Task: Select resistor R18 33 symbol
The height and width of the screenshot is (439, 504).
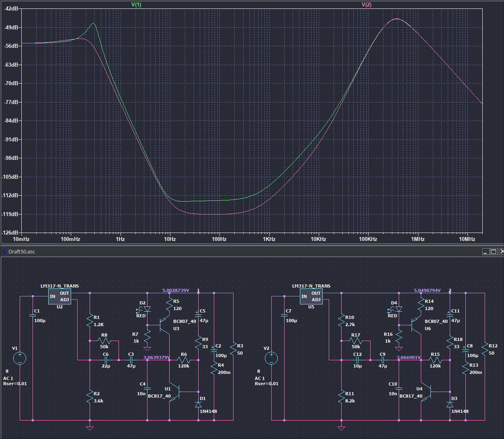Action: coord(450,343)
